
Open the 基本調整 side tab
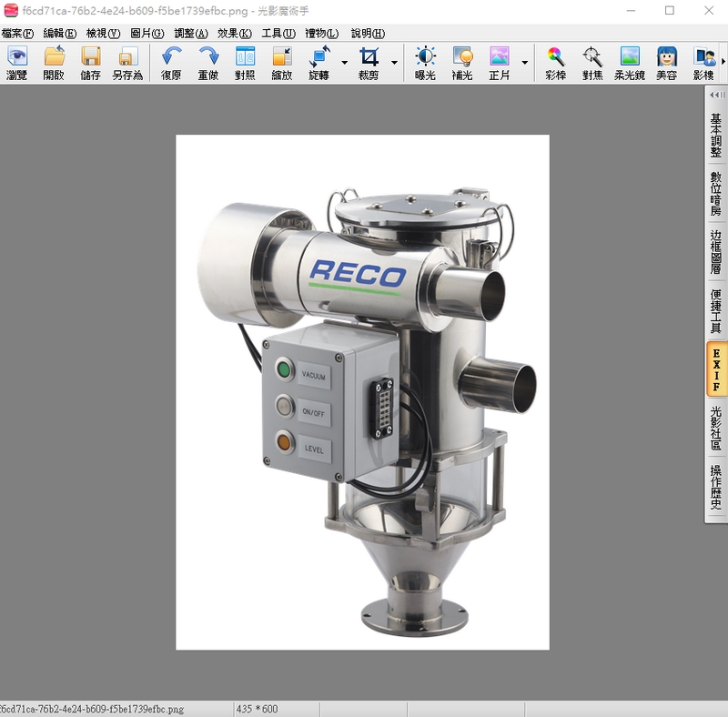(716, 136)
